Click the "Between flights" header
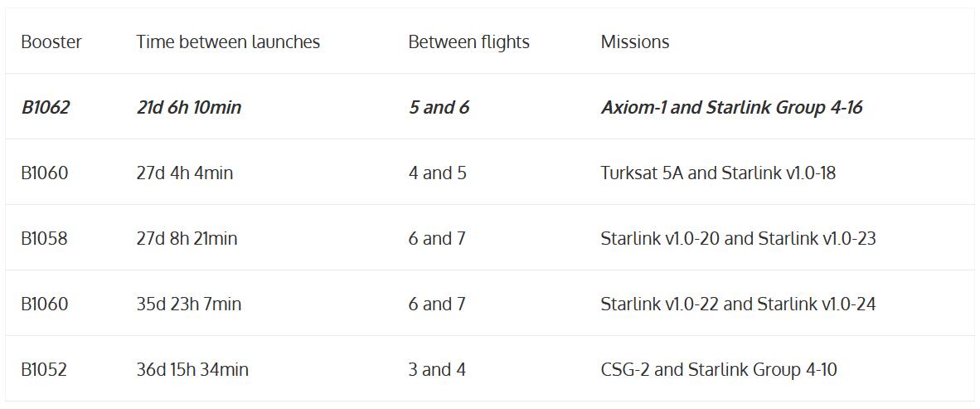The width and height of the screenshot is (980, 409). click(468, 41)
